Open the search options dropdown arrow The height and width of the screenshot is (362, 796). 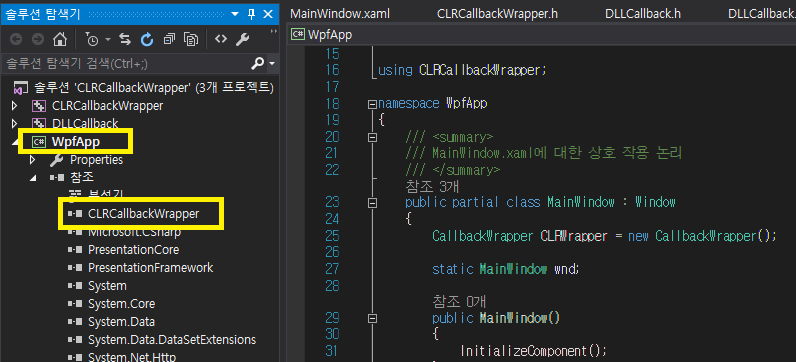click(x=272, y=64)
